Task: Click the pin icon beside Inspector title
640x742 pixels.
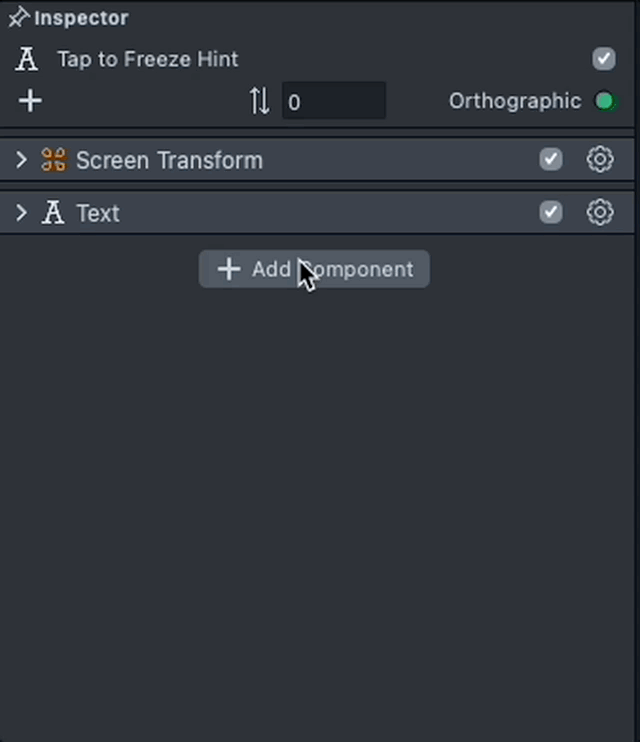Action: (x=18, y=17)
